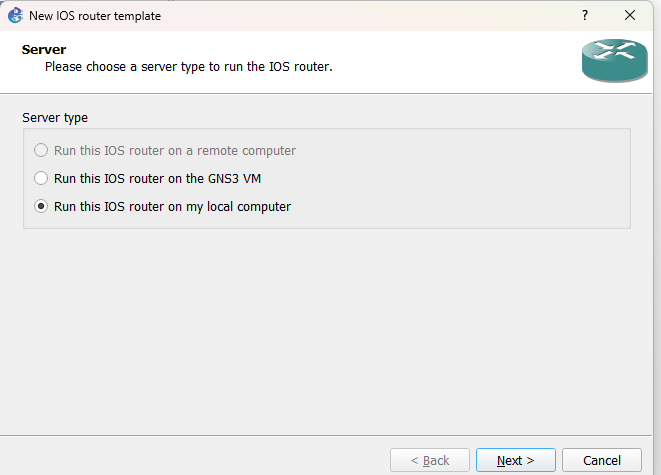Select the remote computer radio button
This screenshot has width=661, height=475.
41,150
